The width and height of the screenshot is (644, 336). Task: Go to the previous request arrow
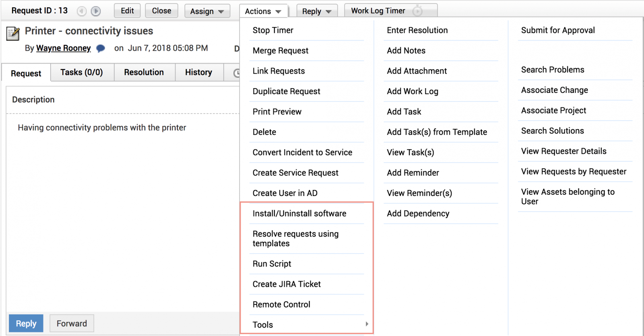coord(82,11)
